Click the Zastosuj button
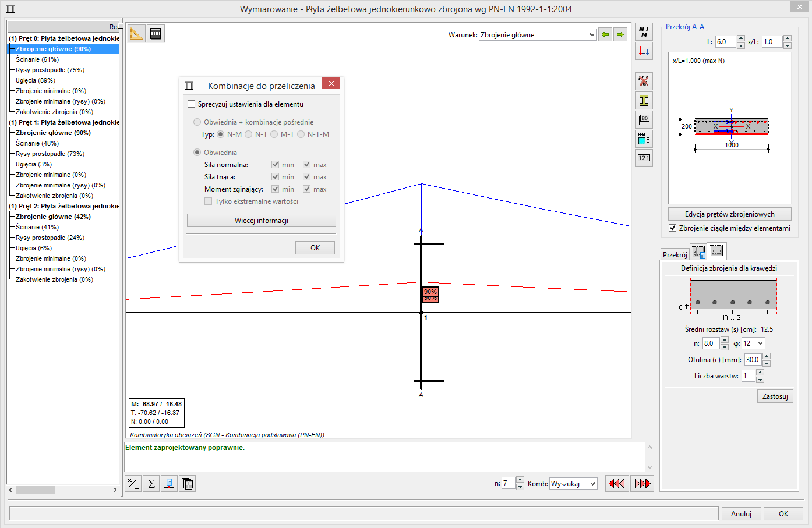 pyautogui.click(x=775, y=396)
